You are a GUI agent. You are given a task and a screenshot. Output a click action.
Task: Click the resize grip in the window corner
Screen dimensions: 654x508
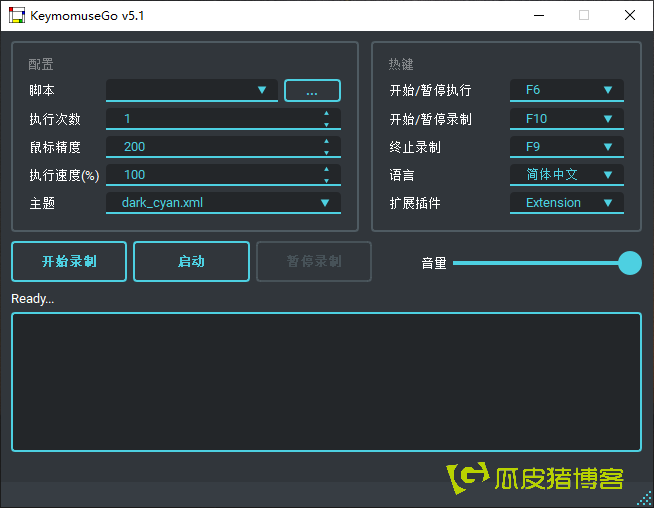point(645,499)
